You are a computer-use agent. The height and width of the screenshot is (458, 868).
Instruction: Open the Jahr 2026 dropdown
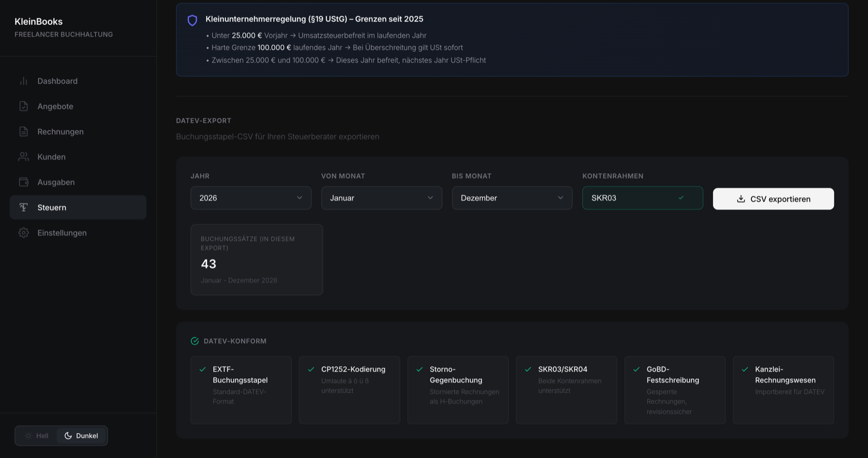251,198
